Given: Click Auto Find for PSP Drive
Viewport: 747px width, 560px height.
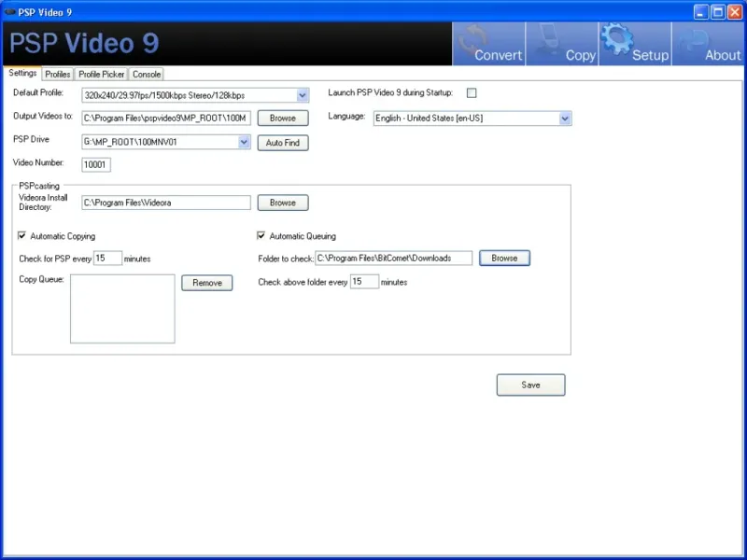Looking at the screenshot, I should (283, 143).
